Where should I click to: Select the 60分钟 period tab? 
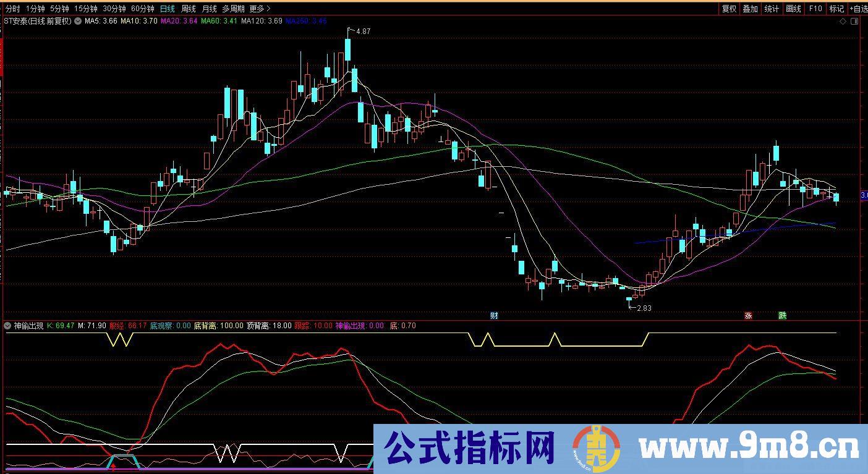pos(143,9)
